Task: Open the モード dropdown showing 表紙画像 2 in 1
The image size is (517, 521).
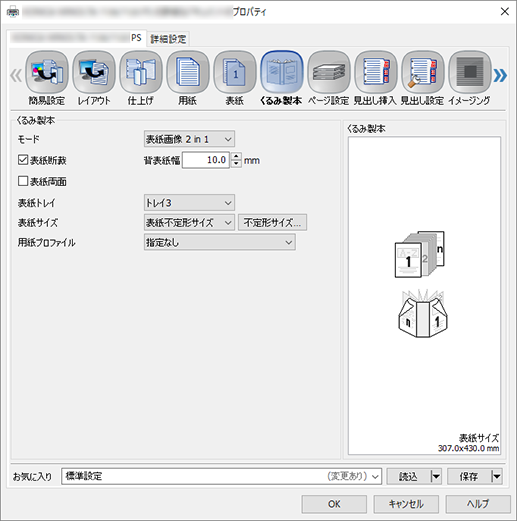Action: click(189, 139)
